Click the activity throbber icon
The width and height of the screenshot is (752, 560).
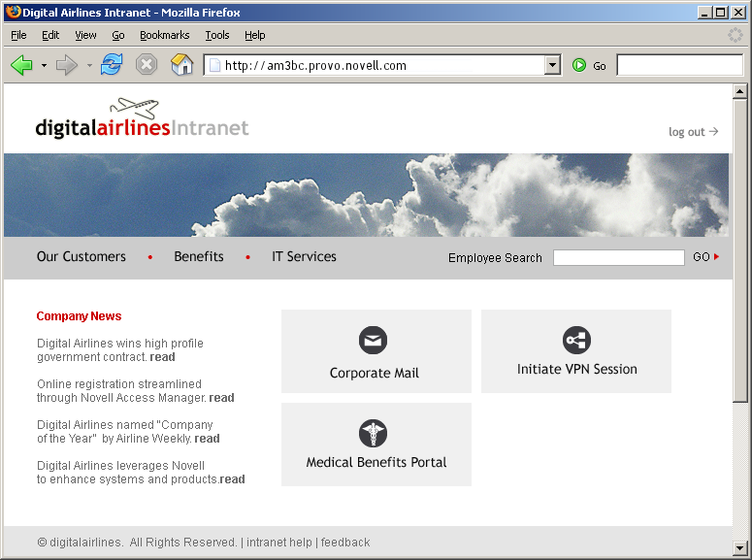tap(736, 35)
